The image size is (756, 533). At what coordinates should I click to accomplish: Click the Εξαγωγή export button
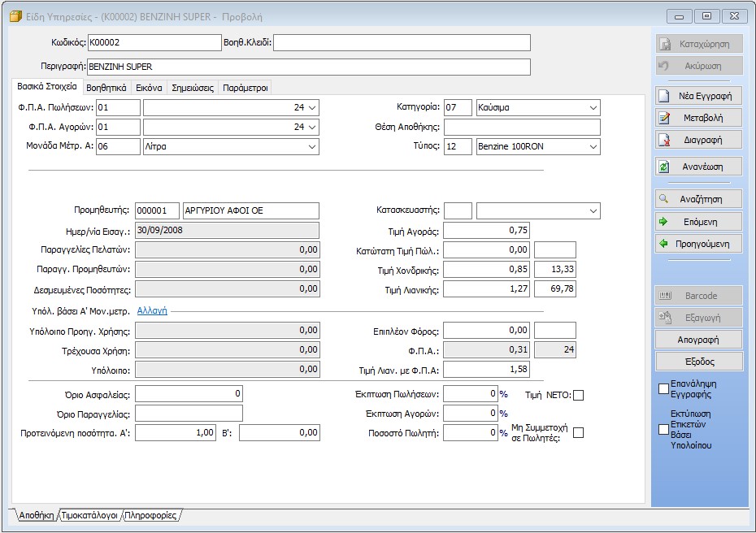(x=698, y=318)
